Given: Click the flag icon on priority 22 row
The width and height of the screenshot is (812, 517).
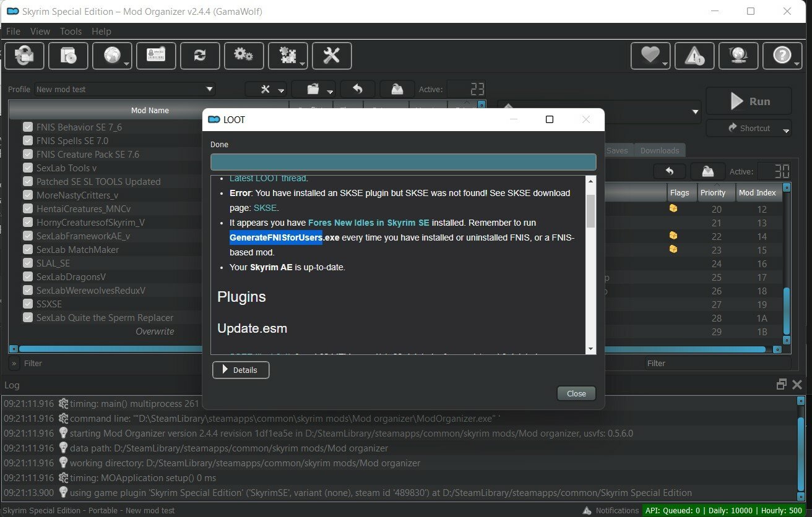Looking at the screenshot, I should tap(673, 236).
